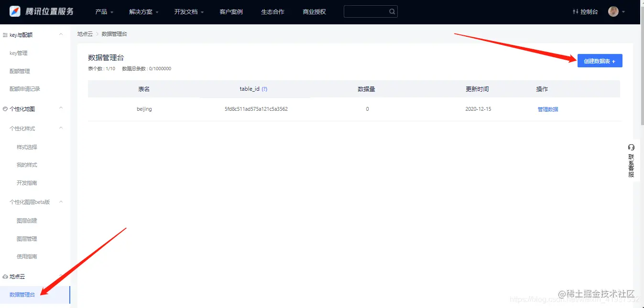644x308 pixels.
Task: Click the search magnifier icon
Action: point(392,11)
